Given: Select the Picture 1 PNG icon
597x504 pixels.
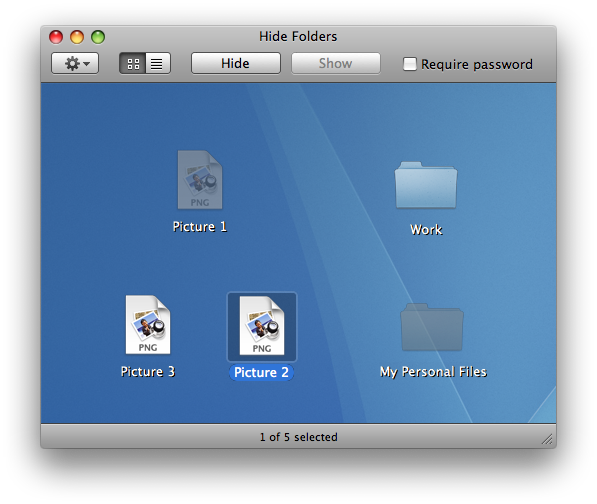Looking at the screenshot, I should tap(200, 180).
